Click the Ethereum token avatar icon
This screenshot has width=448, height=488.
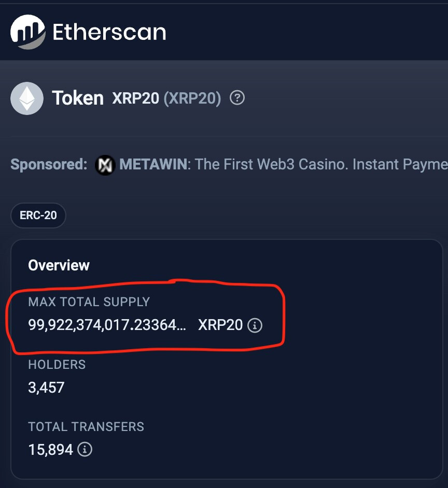click(26, 98)
